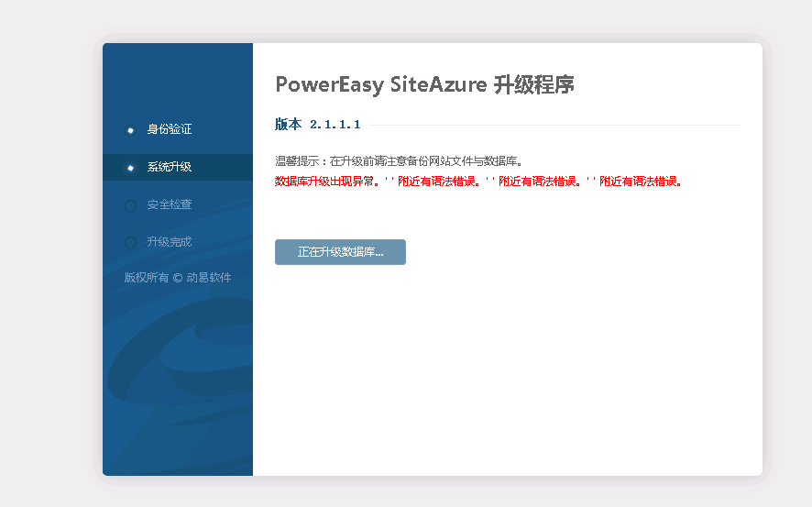Click the 版权所有 text in sidebar

[147, 278]
